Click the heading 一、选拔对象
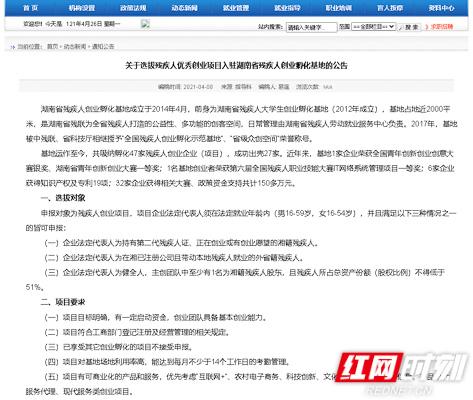Screen dimensions: 473x400 click(x=63, y=198)
